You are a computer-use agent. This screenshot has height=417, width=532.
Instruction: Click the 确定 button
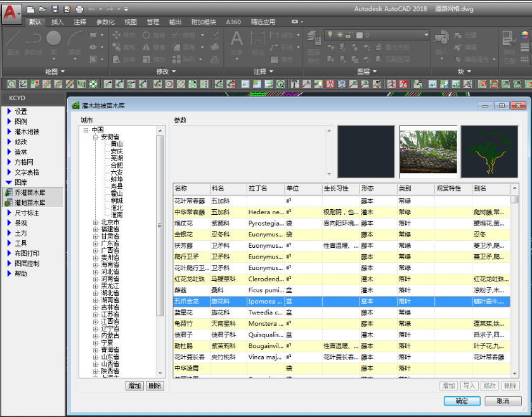click(462, 401)
